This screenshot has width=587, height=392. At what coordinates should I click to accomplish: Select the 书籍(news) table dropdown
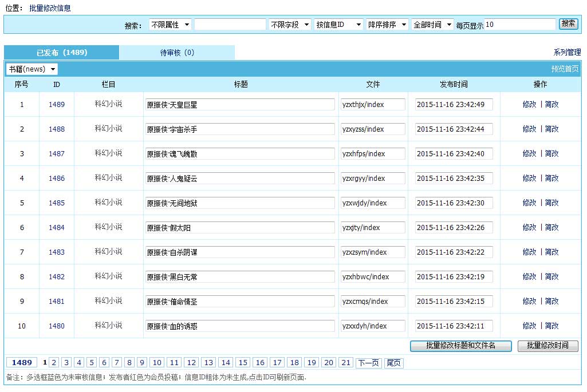coord(32,69)
